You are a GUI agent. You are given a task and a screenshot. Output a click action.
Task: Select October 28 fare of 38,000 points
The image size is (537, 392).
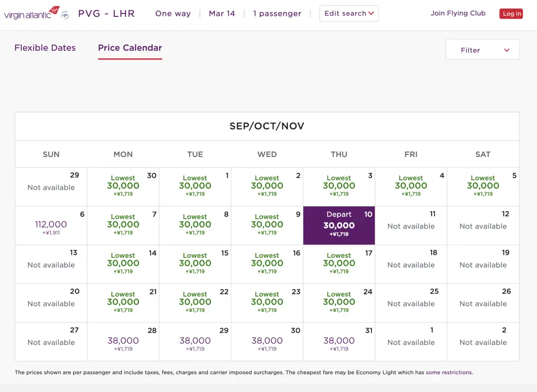pos(123,341)
